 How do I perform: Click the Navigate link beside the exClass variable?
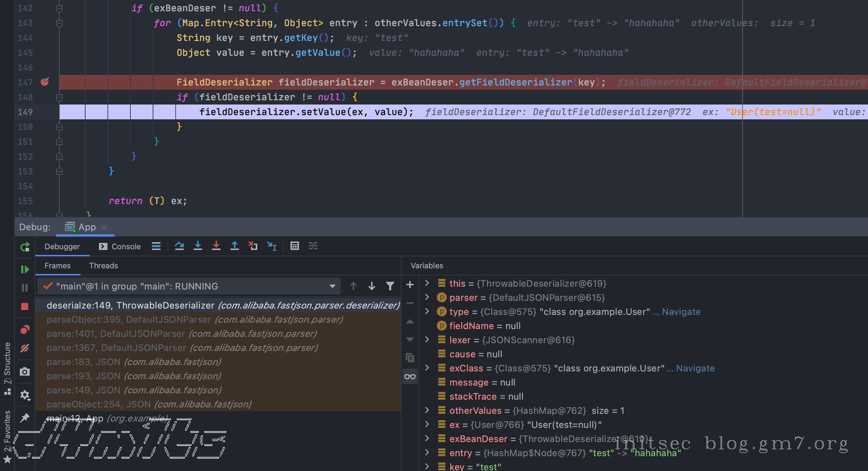coord(695,368)
